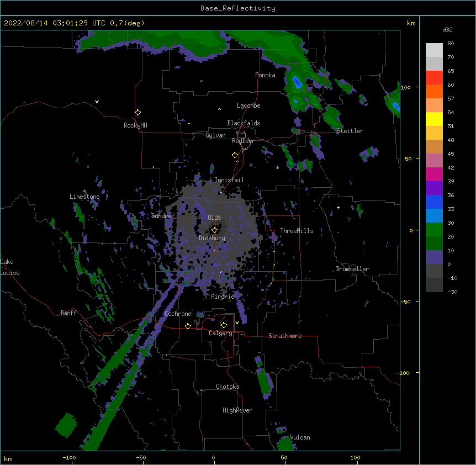476x465 pixels.
Task: Select the Vulcan label
Action: 300,437
